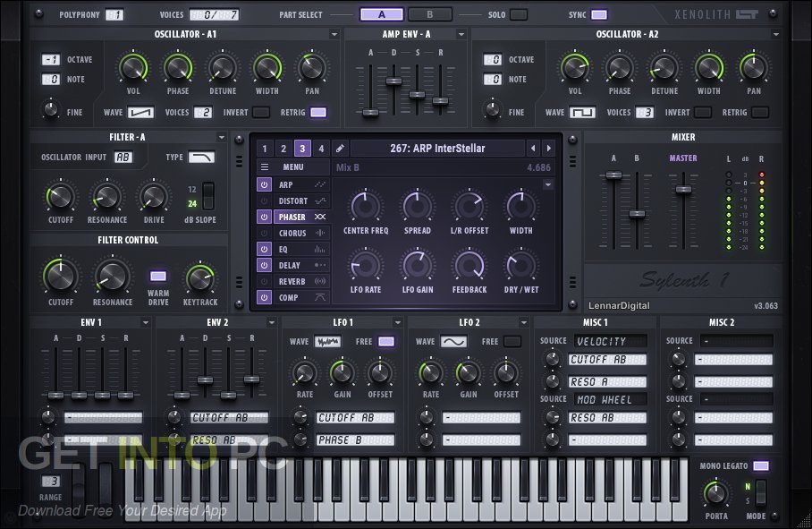Screen dimensions: 812x529
Task: Open LFO 2 dropdown arrow
Action: pyautogui.click(x=523, y=323)
